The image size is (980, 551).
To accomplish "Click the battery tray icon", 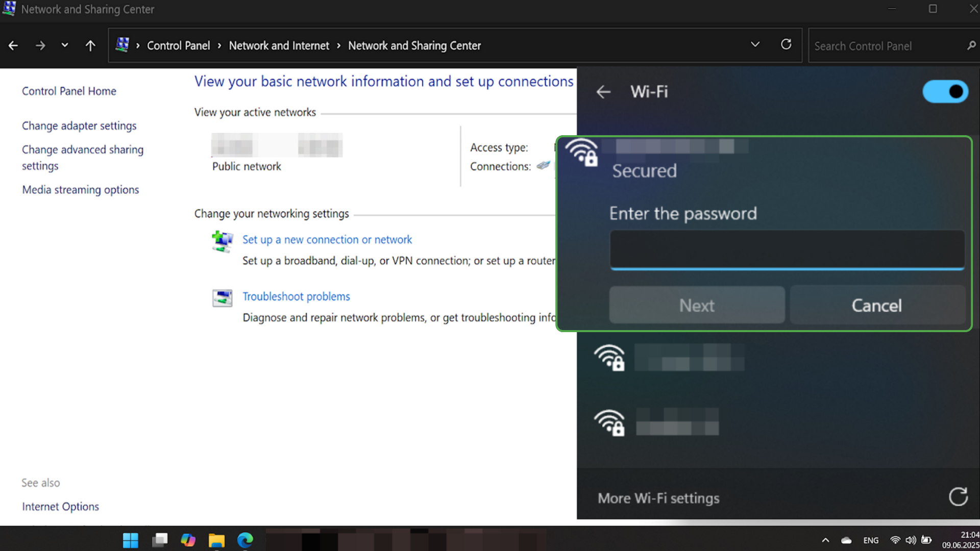I will point(926,540).
